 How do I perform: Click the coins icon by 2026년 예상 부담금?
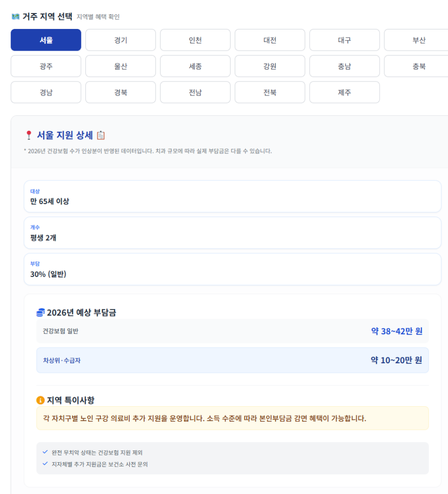pyautogui.click(x=41, y=313)
